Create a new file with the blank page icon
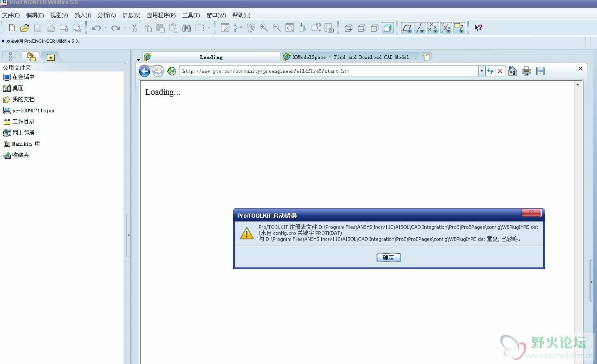 click(12, 28)
